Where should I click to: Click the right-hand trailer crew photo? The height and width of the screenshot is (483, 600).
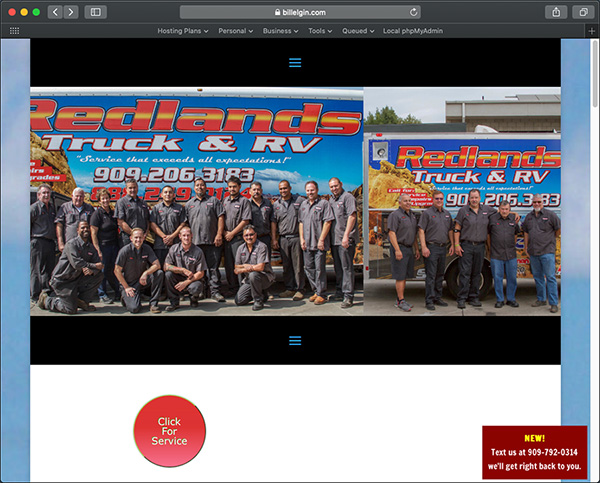click(x=462, y=201)
